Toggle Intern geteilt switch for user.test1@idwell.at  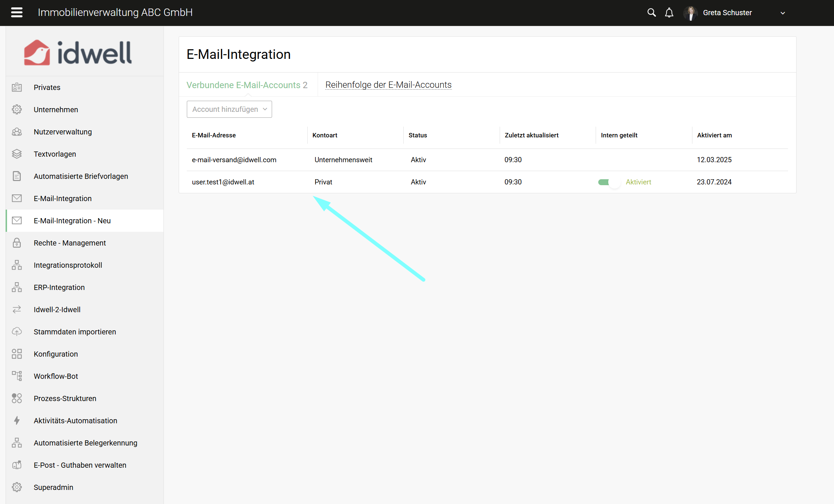pyautogui.click(x=609, y=182)
